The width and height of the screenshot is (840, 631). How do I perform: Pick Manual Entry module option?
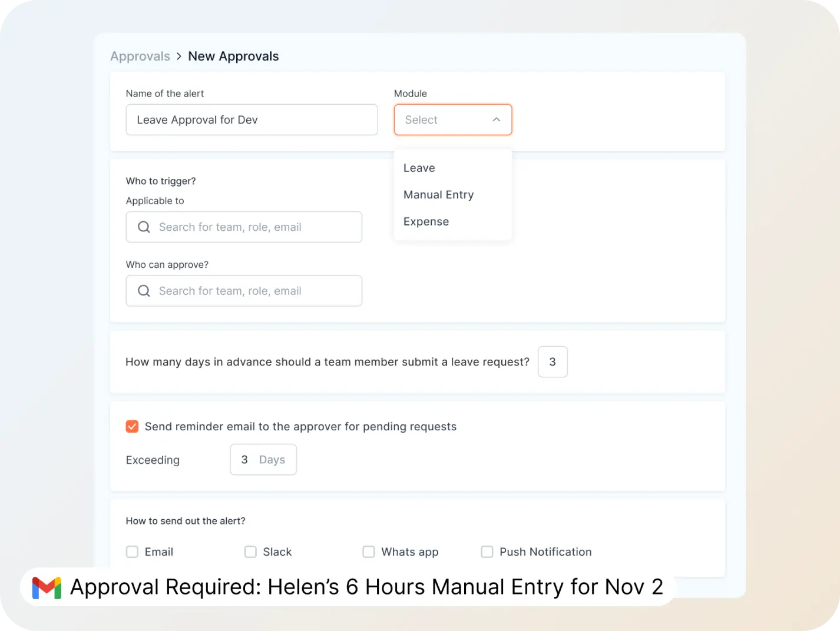pyautogui.click(x=438, y=195)
